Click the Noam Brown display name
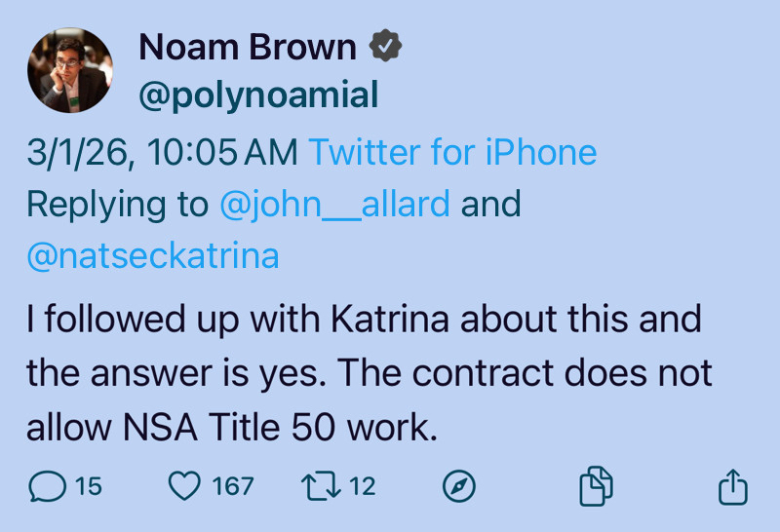 (248, 47)
